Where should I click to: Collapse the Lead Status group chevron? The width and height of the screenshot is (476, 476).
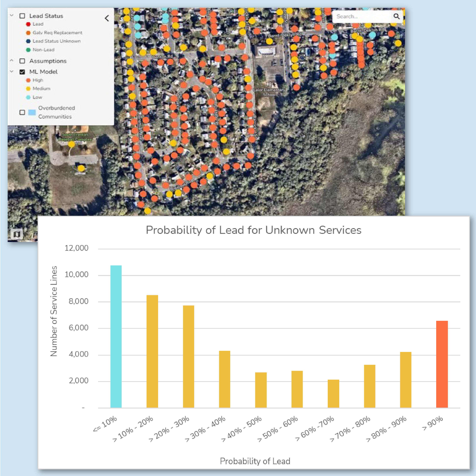(x=12, y=15)
